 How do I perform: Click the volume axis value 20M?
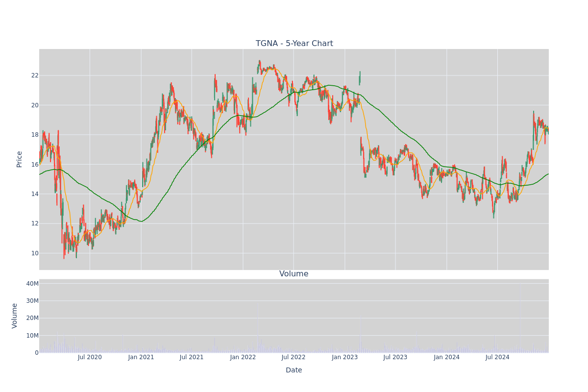[32, 318]
